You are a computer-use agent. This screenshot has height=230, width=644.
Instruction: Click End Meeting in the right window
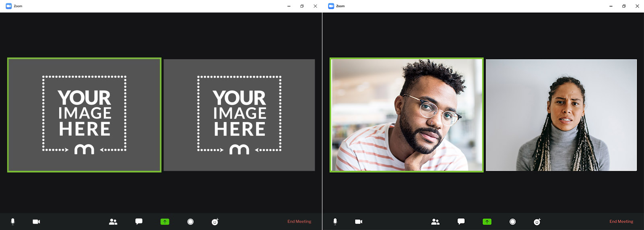click(621, 222)
